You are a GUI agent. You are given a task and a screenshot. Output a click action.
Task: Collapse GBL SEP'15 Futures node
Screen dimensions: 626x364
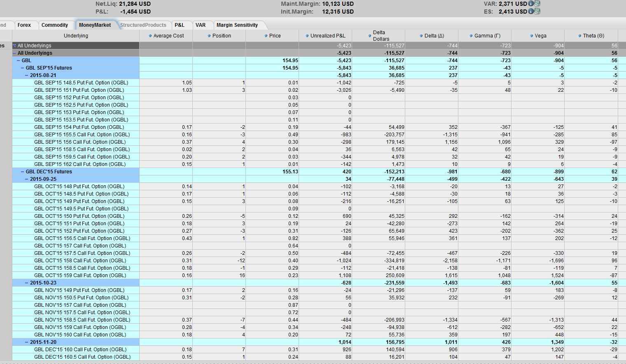[x=23, y=68]
